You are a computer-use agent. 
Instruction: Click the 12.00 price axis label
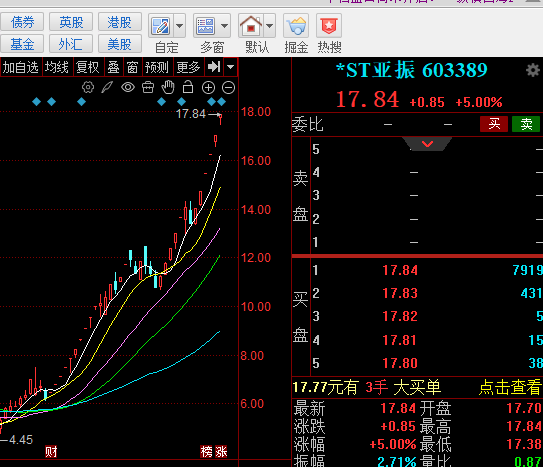pyautogui.click(x=256, y=258)
